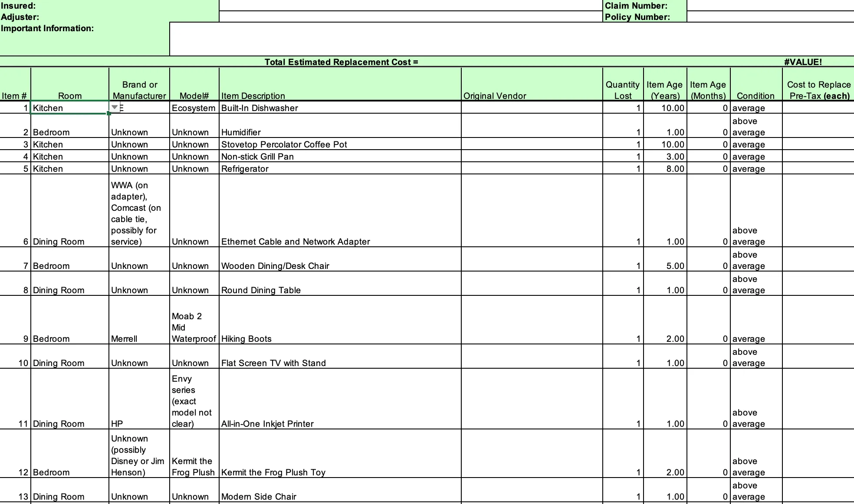The width and height of the screenshot is (854, 504).
Task: Select the 'Built-In Dishwasher' description cell
Action: tap(340, 108)
